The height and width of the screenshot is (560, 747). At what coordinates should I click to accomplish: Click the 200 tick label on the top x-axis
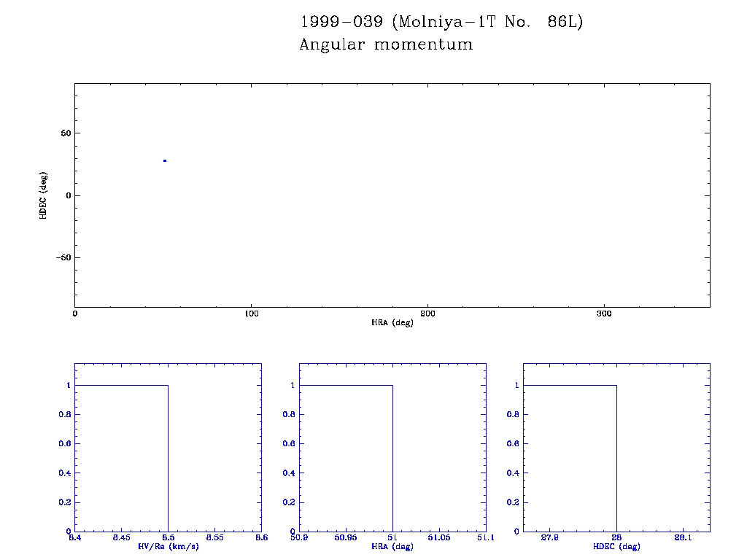pos(427,314)
